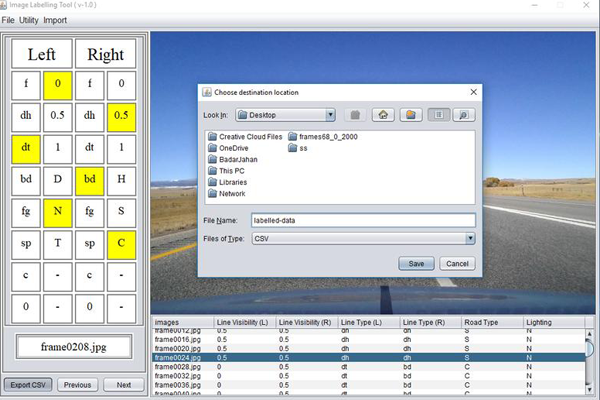Select the frame0032.jpg table row
Image resolution: width=600 pixels, height=400 pixels.
[x=369, y=376]
